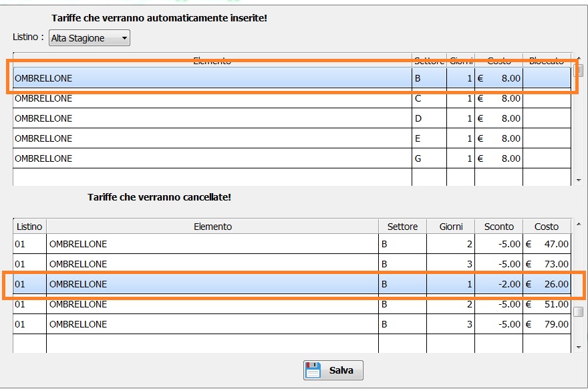Open the Listino Alta Stagione dropdown

click(x=90, y=38)
